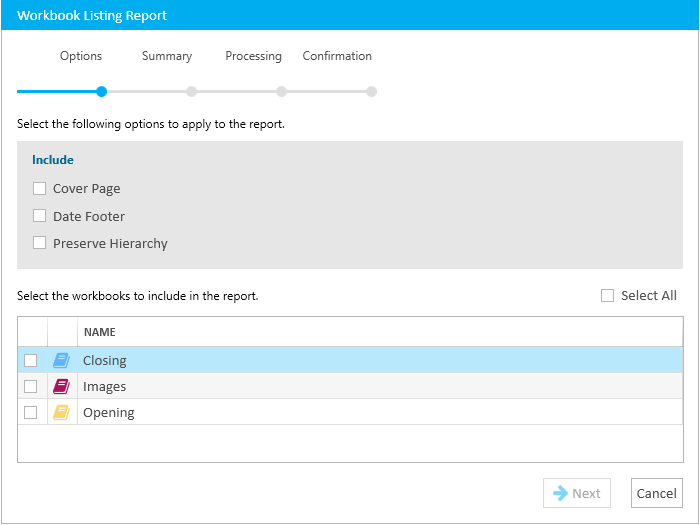The width and height of the screenshot is (700, 525).
Task: Click the Cancel button
Action: (657, 493)
